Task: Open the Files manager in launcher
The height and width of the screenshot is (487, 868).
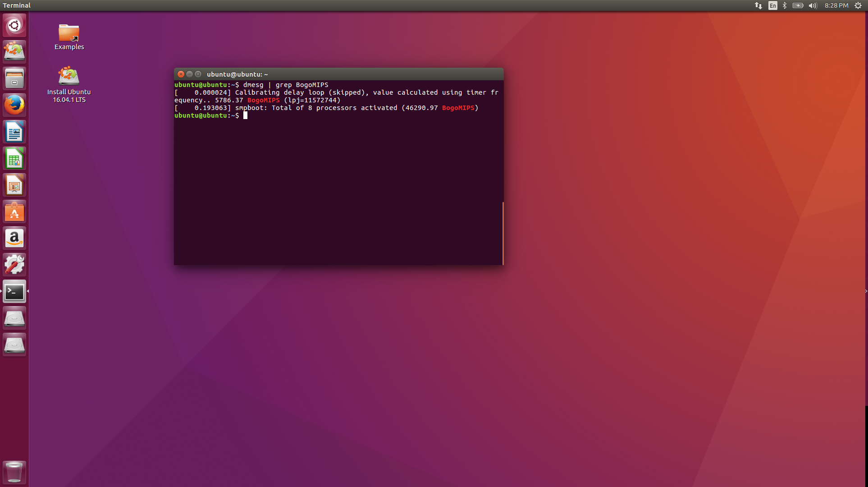Action: click(14, 78)
